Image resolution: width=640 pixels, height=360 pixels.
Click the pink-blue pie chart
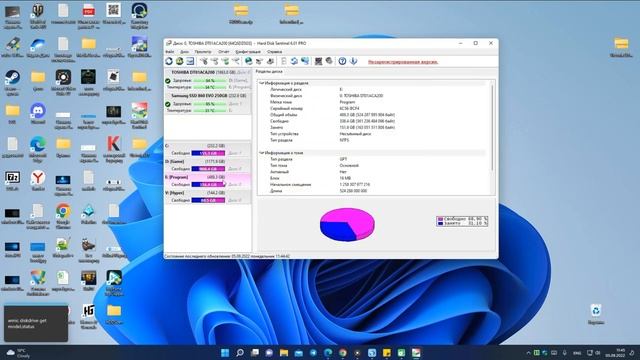tap(347, 224)
